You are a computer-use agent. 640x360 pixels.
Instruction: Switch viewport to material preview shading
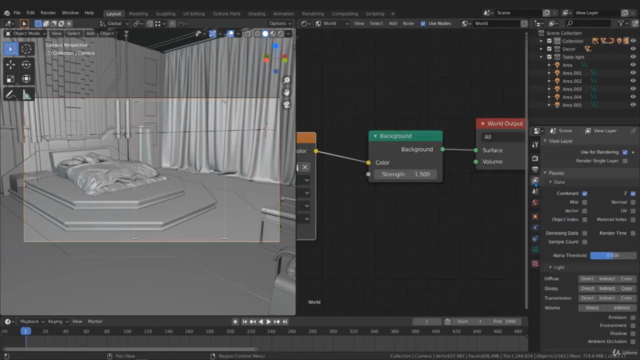click(273, 33)
